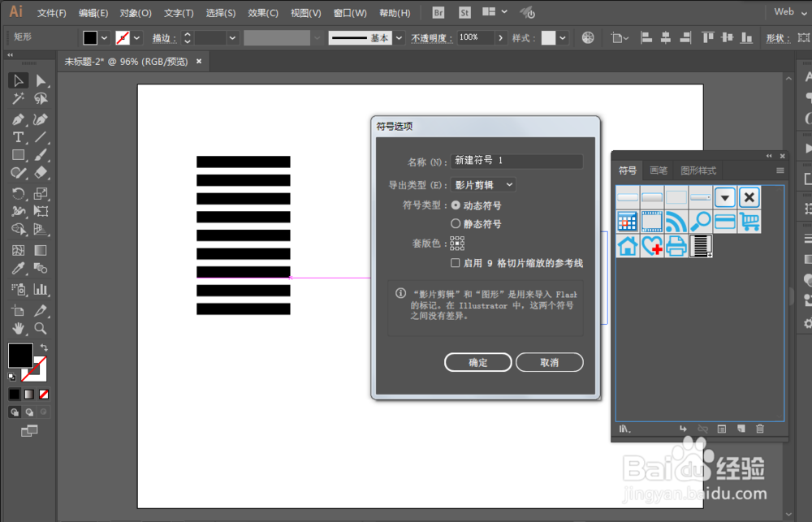Click the control bar fill swatch
The width and height of the screenshot is (812, 522).
[90, 38]
